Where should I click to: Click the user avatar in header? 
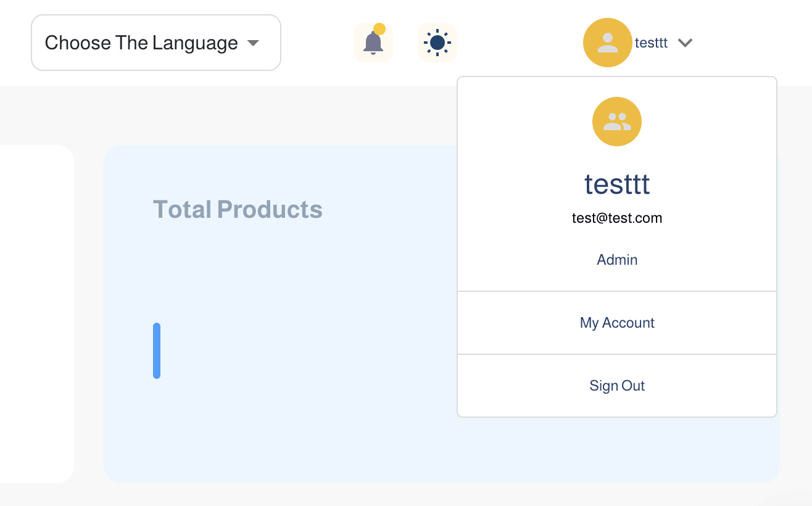pos(608,43)
